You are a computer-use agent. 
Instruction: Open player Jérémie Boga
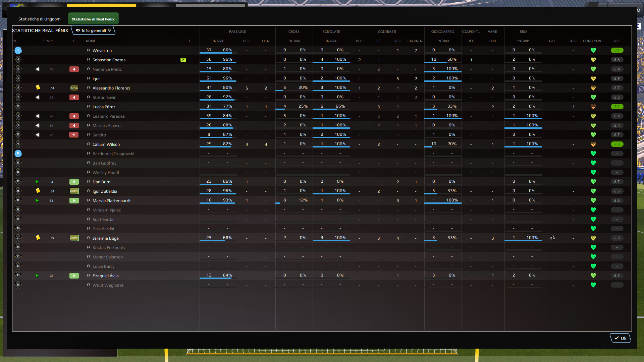(x=106, y=238)
